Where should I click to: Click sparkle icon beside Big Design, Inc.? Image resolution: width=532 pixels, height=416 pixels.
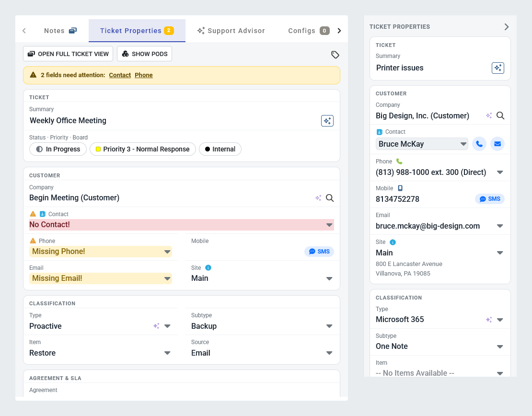tap(489, 116)
